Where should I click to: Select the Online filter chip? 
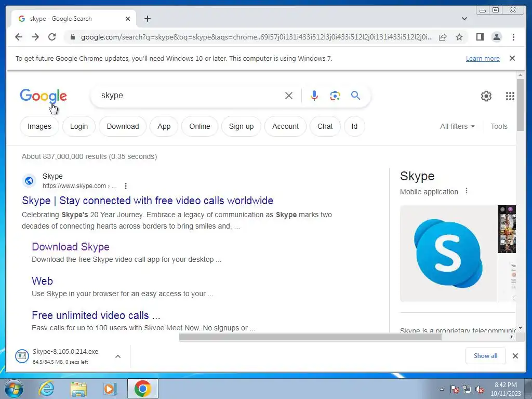pos(199,126)
